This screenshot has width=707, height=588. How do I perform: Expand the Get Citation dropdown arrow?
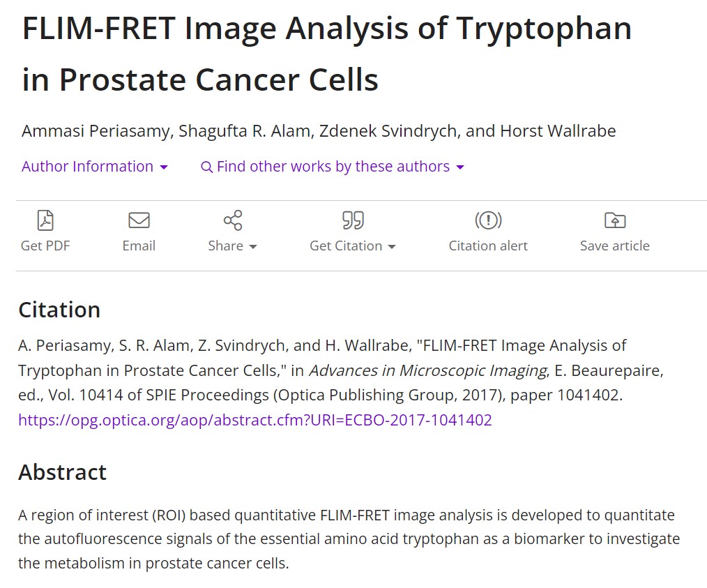392,247
